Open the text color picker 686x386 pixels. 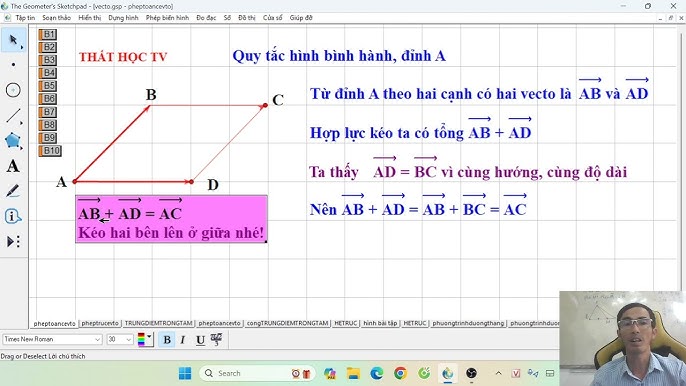(145, 340)
